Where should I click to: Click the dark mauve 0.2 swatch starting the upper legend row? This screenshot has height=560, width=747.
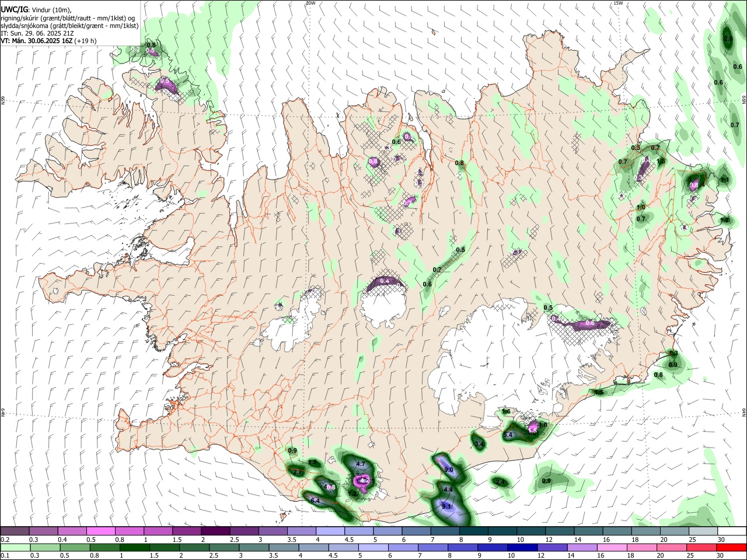15,531
